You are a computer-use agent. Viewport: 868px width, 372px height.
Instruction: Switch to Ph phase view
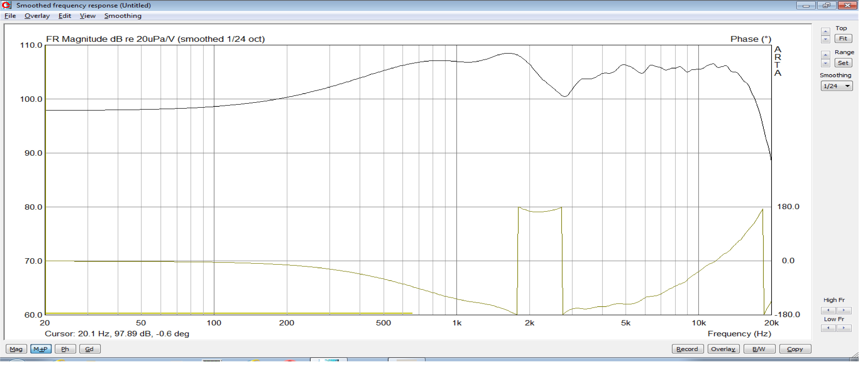[x=65, y=349]
